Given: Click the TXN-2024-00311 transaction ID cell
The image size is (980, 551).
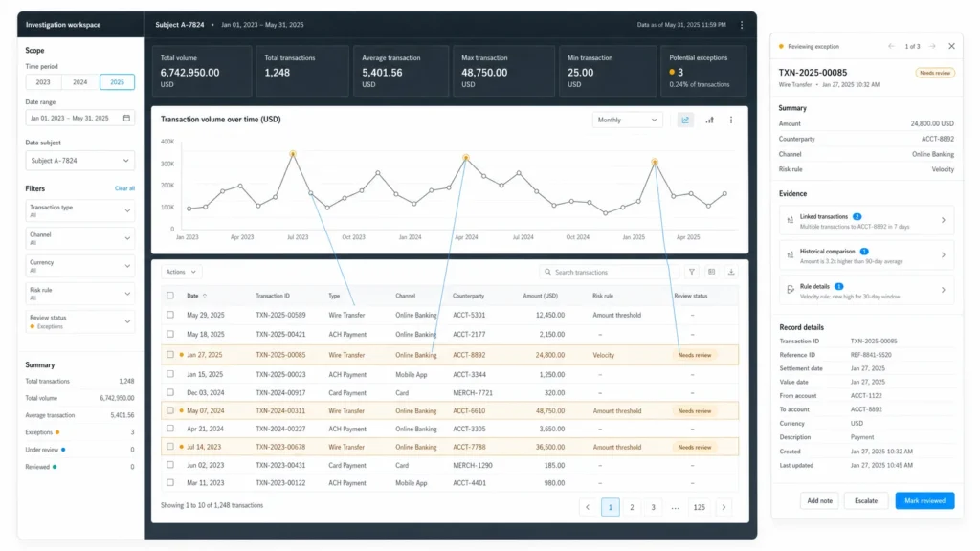Looking at the screenshot, I should pos(280,411).
